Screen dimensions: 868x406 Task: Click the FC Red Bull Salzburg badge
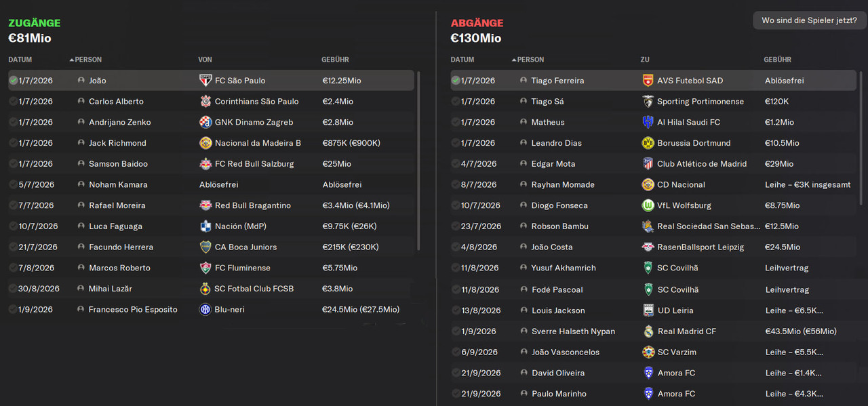pyautogui.click(x=205, y=164)
